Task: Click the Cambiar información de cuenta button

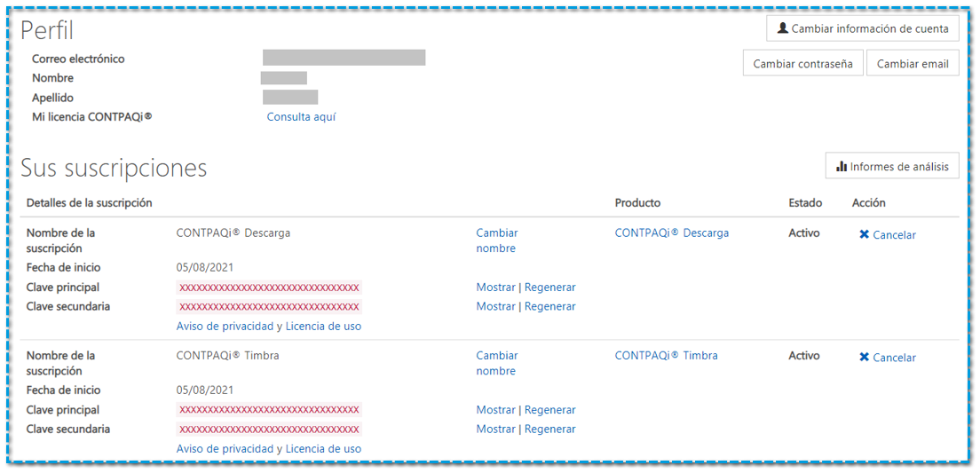Action: [862, 28]
